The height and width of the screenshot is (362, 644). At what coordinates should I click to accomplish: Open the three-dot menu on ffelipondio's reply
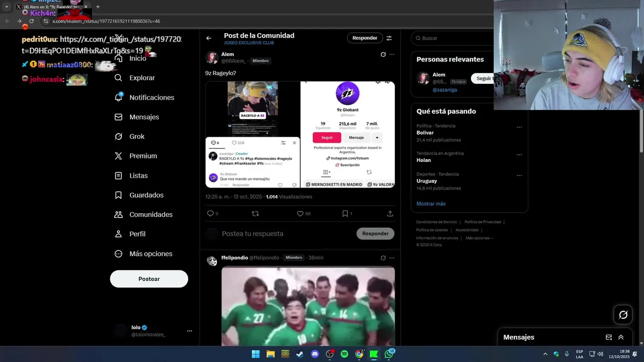click(392, 258)
